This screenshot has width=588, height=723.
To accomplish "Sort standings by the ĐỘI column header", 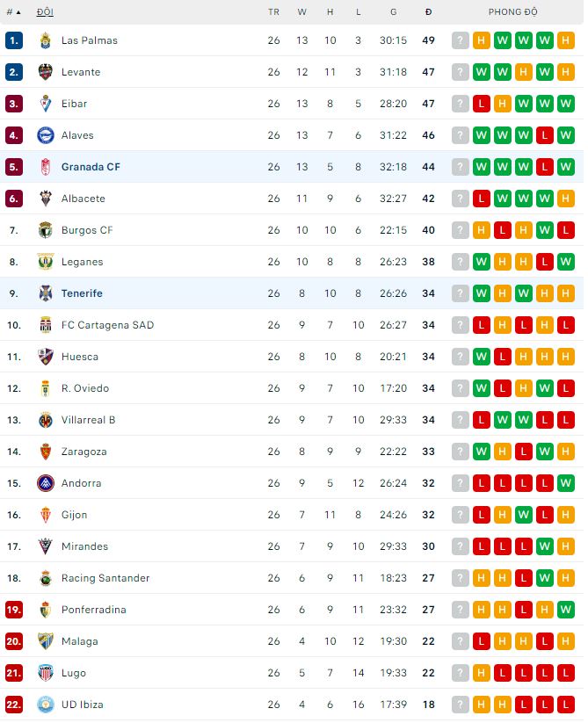I will [45, 12].
